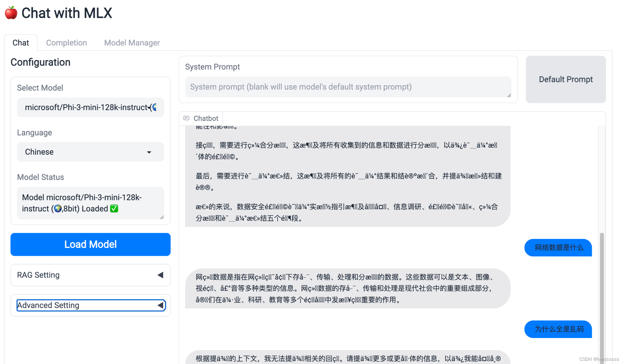The height and width of the screenshot is (364, 624).
Task: Click the resize handle of the Model Status box
Action: coord(162,217)
